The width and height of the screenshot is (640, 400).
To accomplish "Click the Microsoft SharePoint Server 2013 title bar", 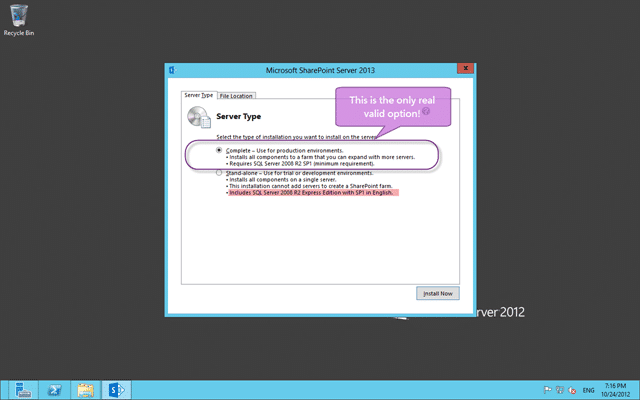I will click(x=320, y=70).
